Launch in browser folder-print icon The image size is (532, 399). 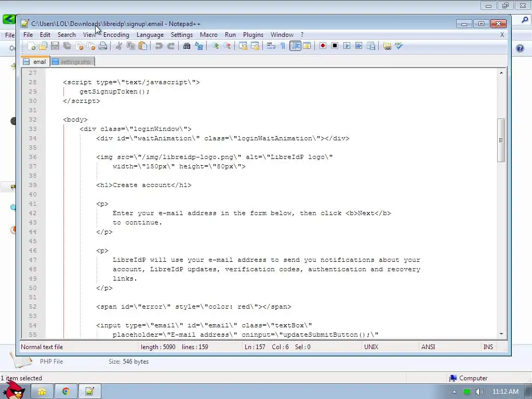387,46
